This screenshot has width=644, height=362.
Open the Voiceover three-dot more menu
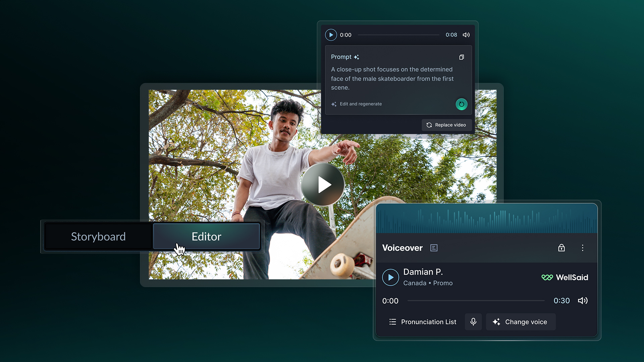[583, 248]
